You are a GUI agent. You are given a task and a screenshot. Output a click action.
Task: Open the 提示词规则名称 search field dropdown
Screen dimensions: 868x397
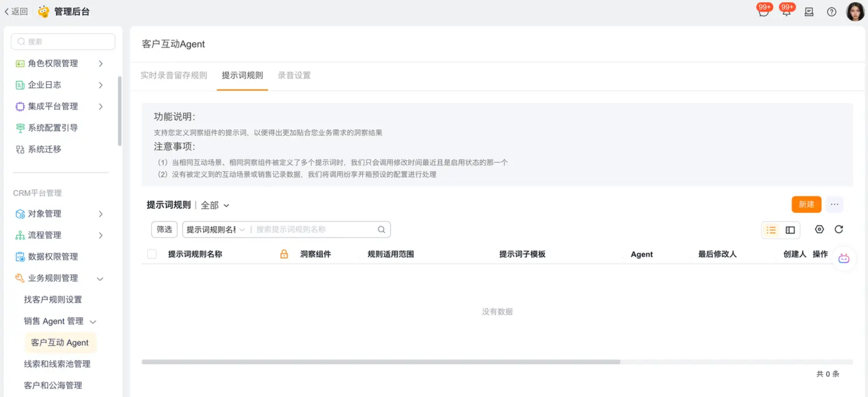215,229
